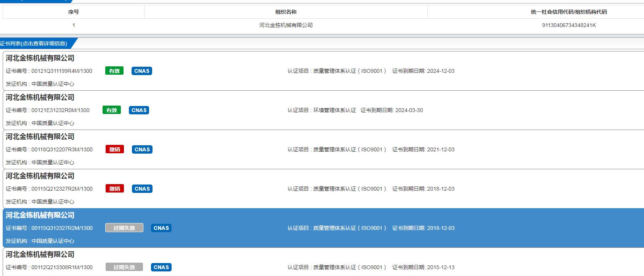The image size is (644, 276).
Task: Click the 有效 badge for certificate 00121E31232R0M/1300
Action: pos(112,110)
